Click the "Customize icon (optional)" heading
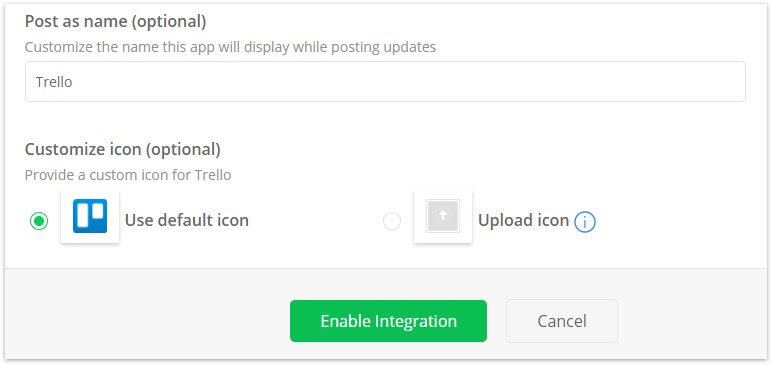The image size is (772, 365). [x=123, y=149]
